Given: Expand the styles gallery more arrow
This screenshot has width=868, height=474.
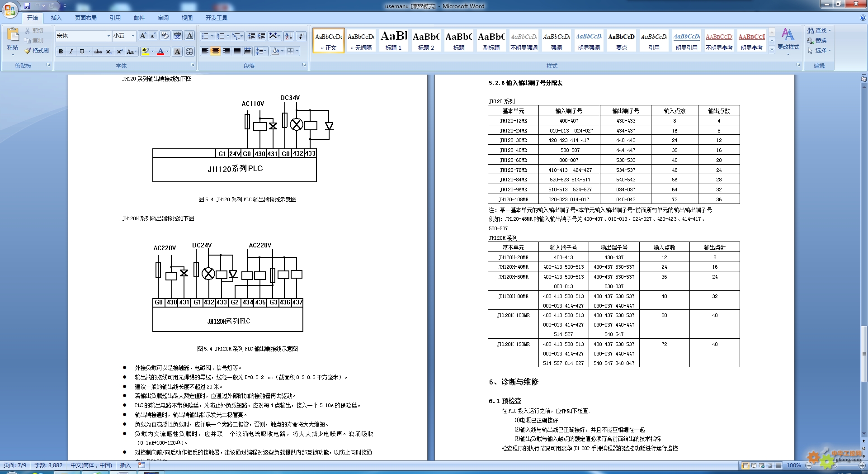Looking at the screenshot, I should coord(772,49).
